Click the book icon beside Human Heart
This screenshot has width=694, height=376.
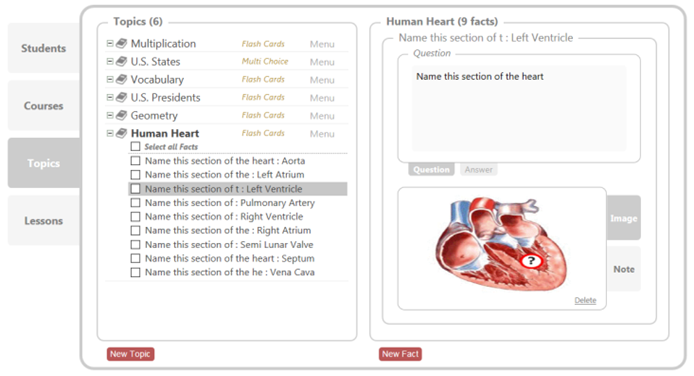click(x=121, y=133)
